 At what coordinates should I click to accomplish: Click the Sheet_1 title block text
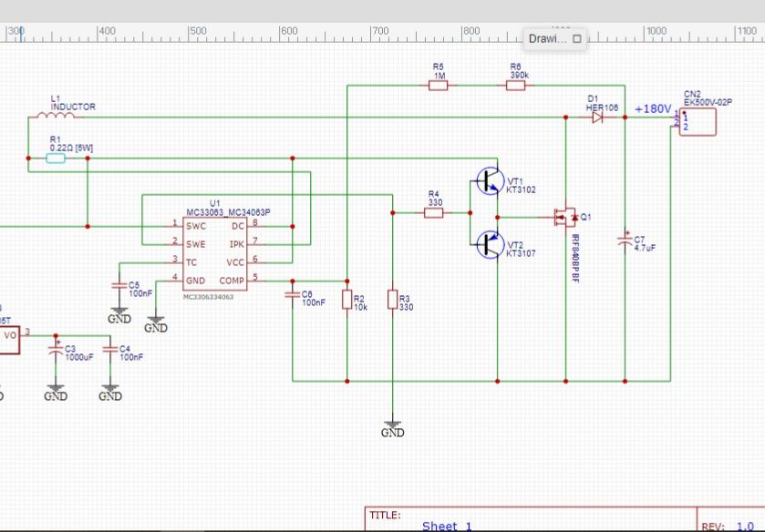(447, 526)
